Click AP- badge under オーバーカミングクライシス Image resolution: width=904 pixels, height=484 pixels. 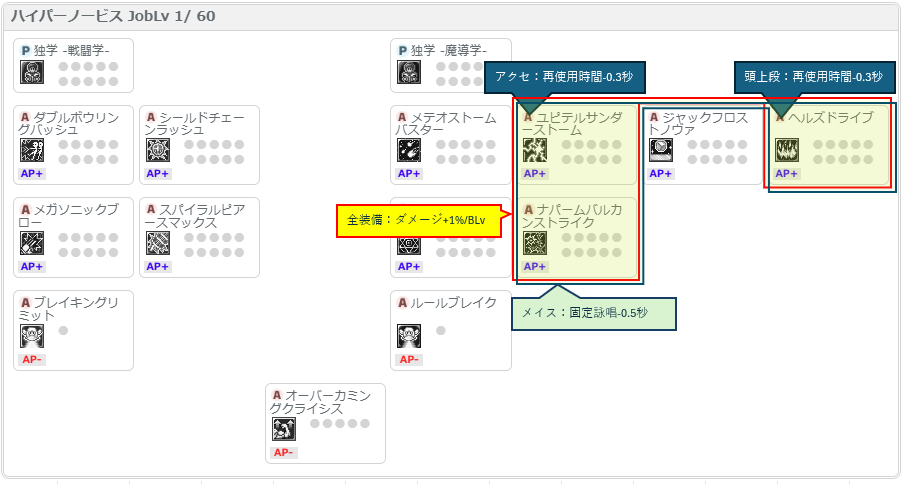(283, 452)
